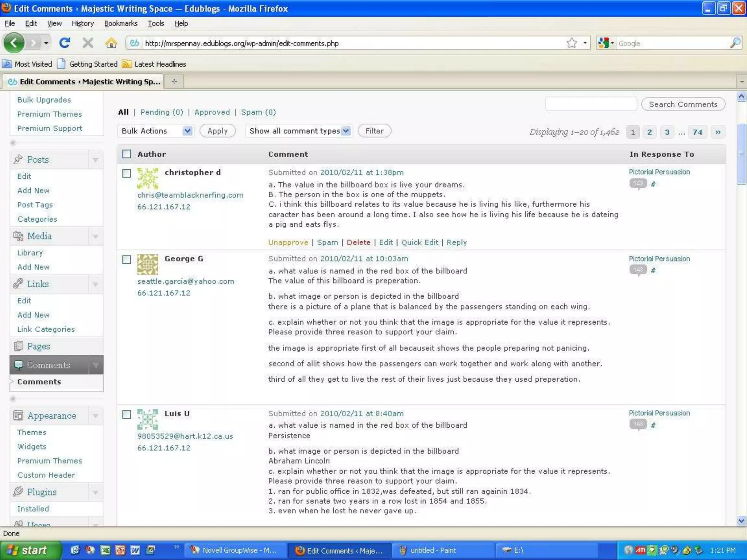Screen dimensions: 747x560
Task: Select Luis U's comment checkbox
Action: (127, 415)
